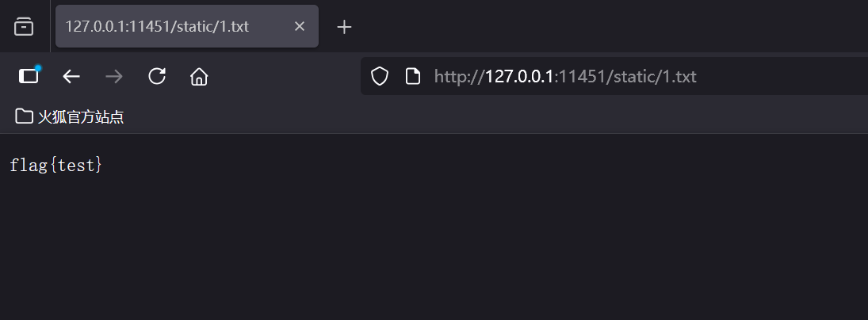
Task: Select the 127.0.0.1:11451/static/1.txt tab
Action: (159, 26)
